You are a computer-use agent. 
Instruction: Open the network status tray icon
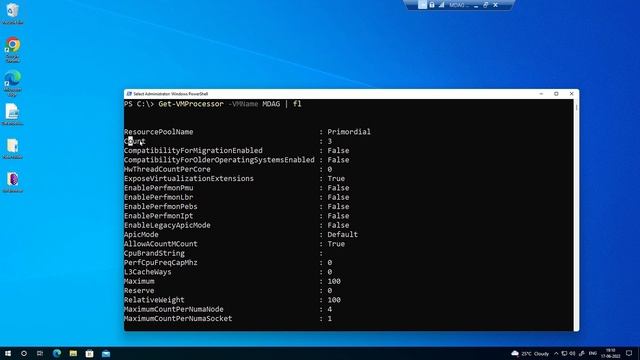564,353
